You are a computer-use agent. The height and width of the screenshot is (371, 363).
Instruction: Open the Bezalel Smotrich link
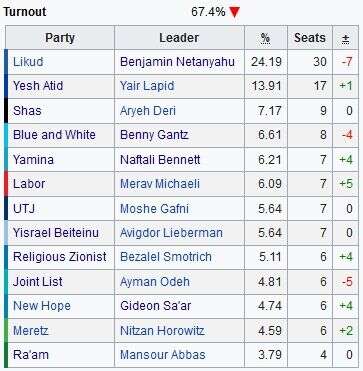click(x=166, y=257)
